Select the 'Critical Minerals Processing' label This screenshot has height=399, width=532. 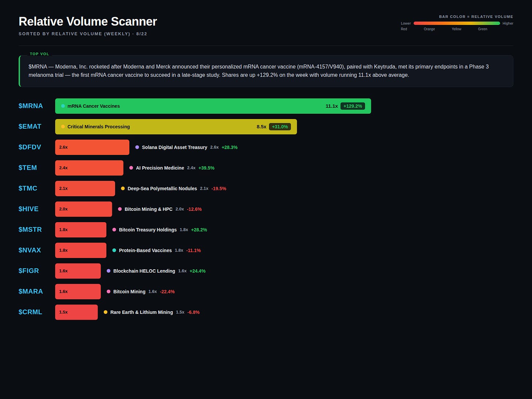click(99, 126)
